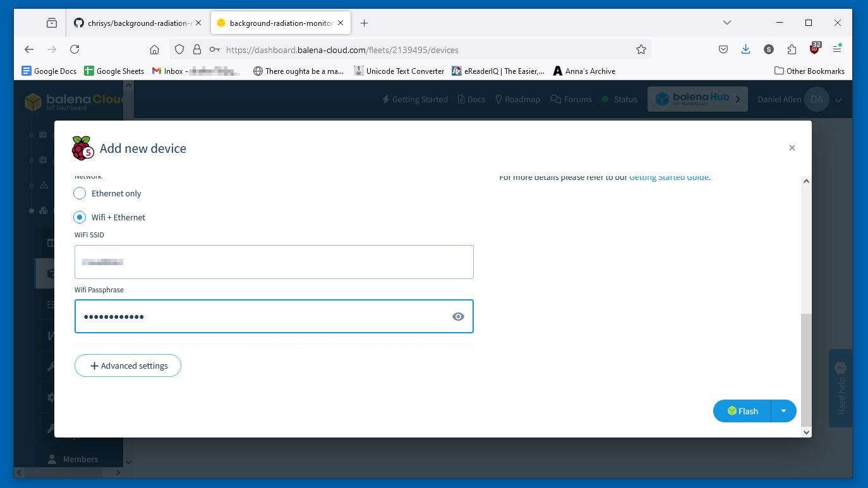The width and height of the screenshot is (868, 488).
Task: Open the balenaHub marketplace banner
Action: click(697, 99)
